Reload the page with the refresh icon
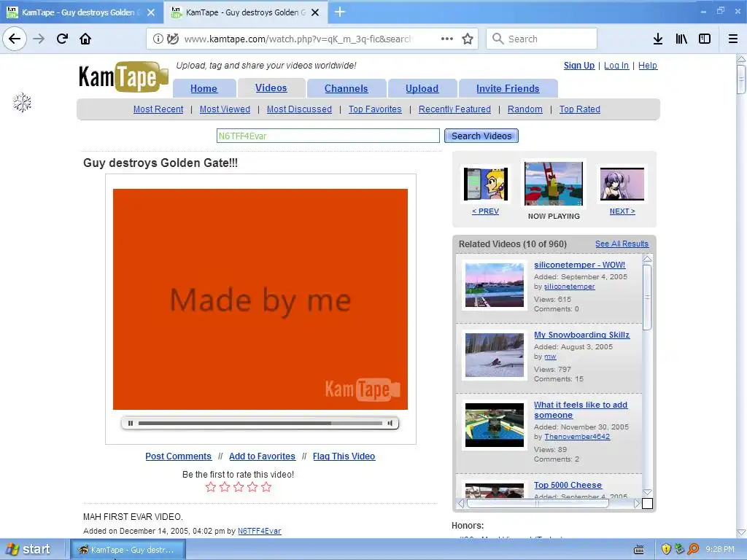The image size is (747, 560). (x=62, y=39)
